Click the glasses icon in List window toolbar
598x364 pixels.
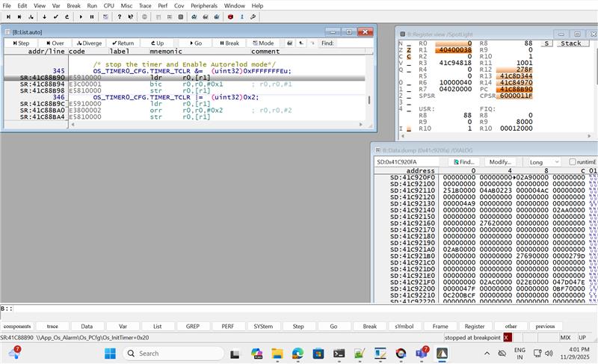290,43
